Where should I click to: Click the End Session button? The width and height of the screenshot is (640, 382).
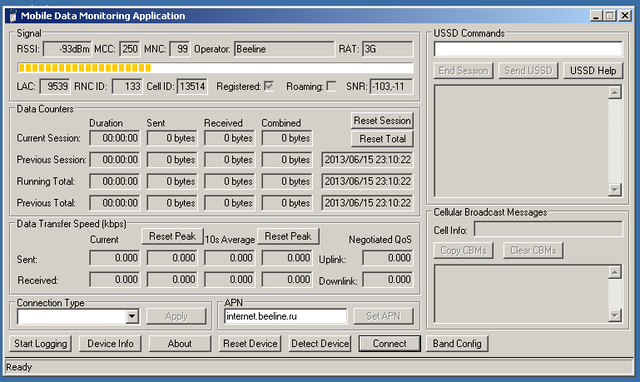click(x=463, y=71)
